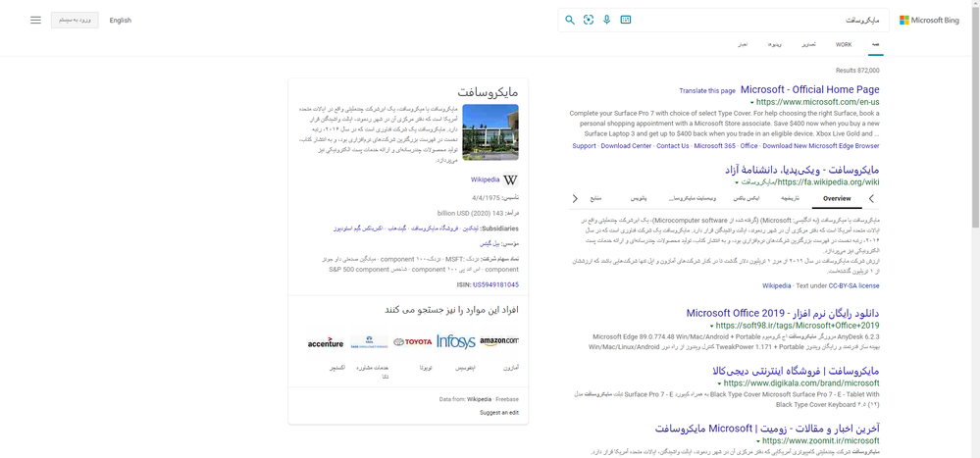980x458 pixels.
Task: Open Download New Microsoft Edge Browser sublink
Action: click(x=821, y=145)
